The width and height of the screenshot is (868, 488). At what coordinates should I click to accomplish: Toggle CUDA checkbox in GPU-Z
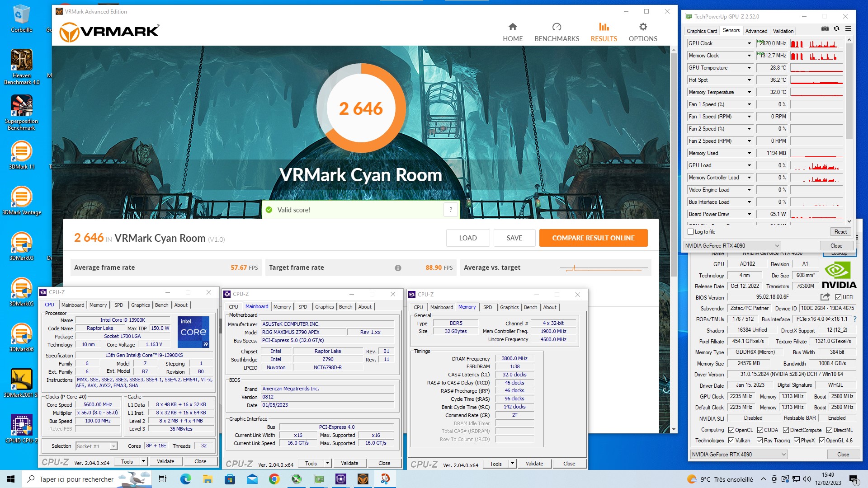[x=760, y=430]
